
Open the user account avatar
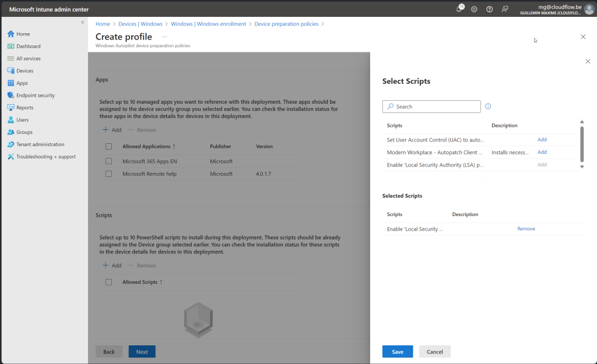[589, 9]
